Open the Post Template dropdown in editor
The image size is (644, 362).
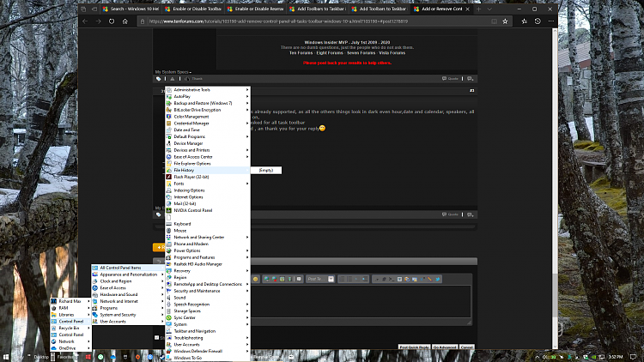331,279
